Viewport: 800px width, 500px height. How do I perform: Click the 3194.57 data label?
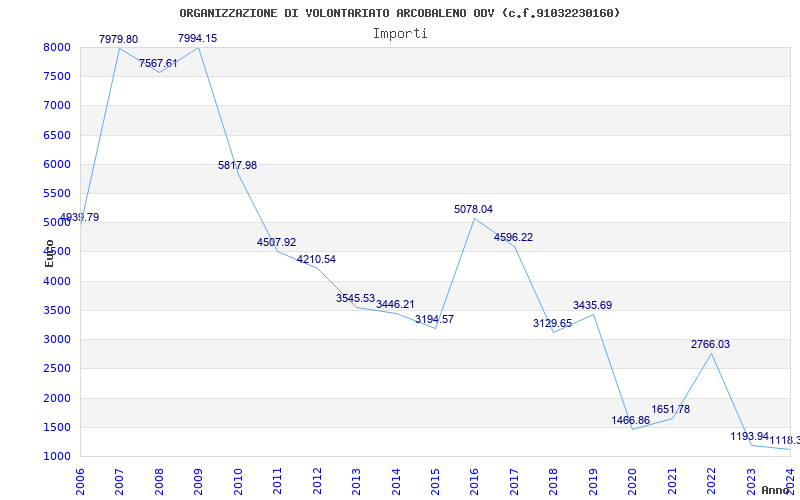click(x=434, y=319)
